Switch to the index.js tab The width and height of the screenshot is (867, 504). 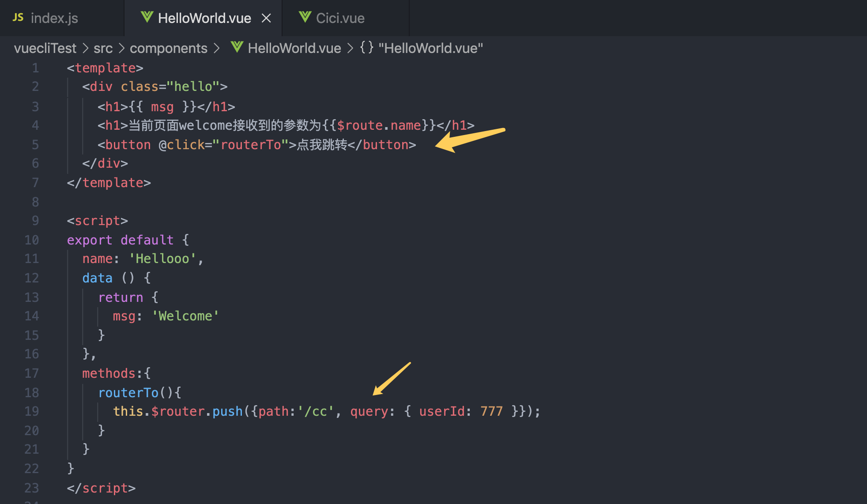[54, 18]
